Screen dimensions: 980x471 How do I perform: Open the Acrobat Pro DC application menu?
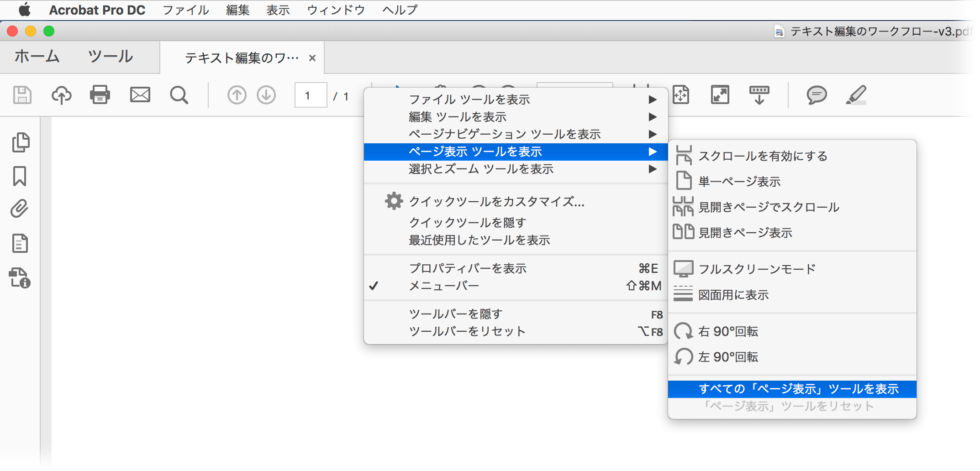(97, 10)
